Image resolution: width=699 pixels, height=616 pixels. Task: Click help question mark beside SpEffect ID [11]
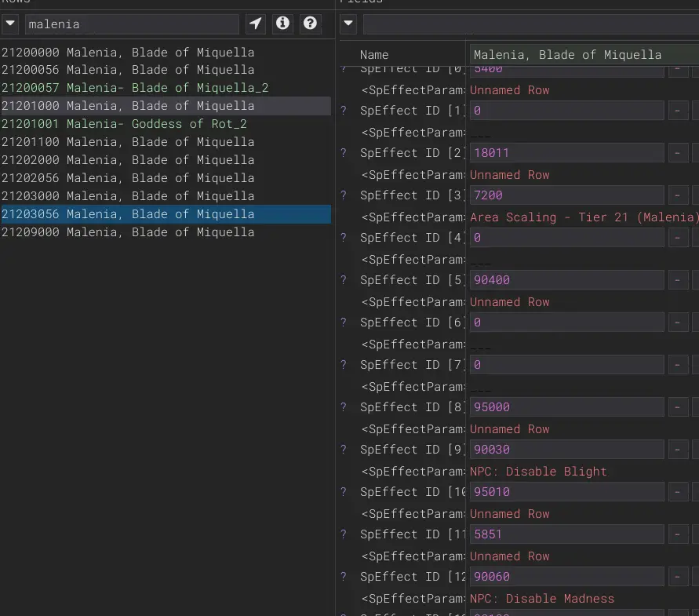344,534
